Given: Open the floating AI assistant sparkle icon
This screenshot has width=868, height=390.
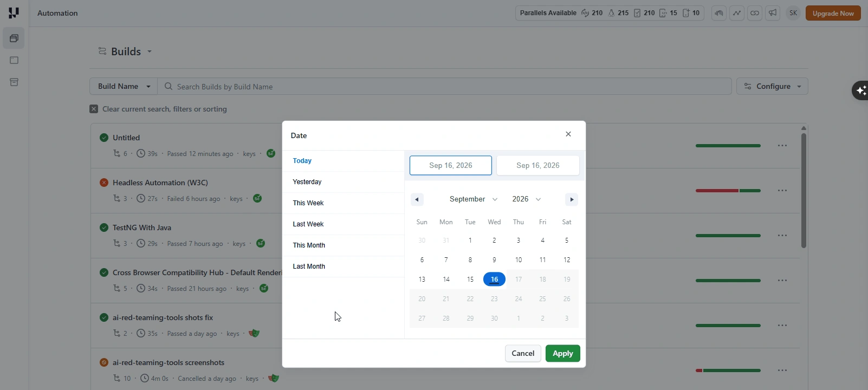Looking at the screenshot, I should [860, 90].
